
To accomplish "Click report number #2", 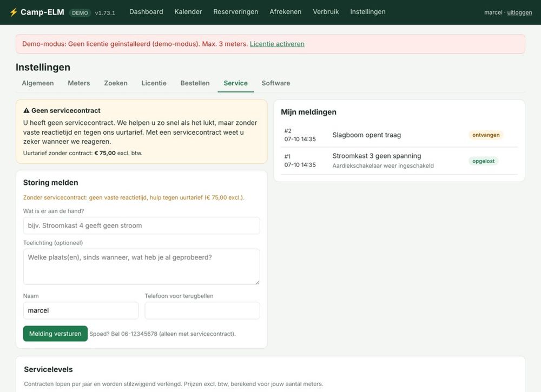I will click(x=288, y=131).
